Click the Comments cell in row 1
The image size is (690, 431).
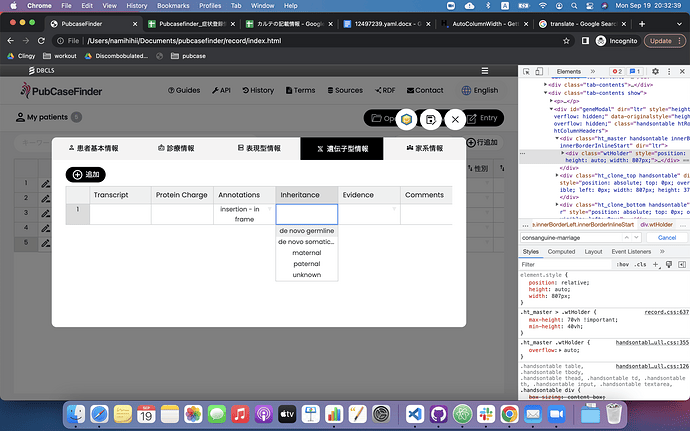[x=426, y=214]
